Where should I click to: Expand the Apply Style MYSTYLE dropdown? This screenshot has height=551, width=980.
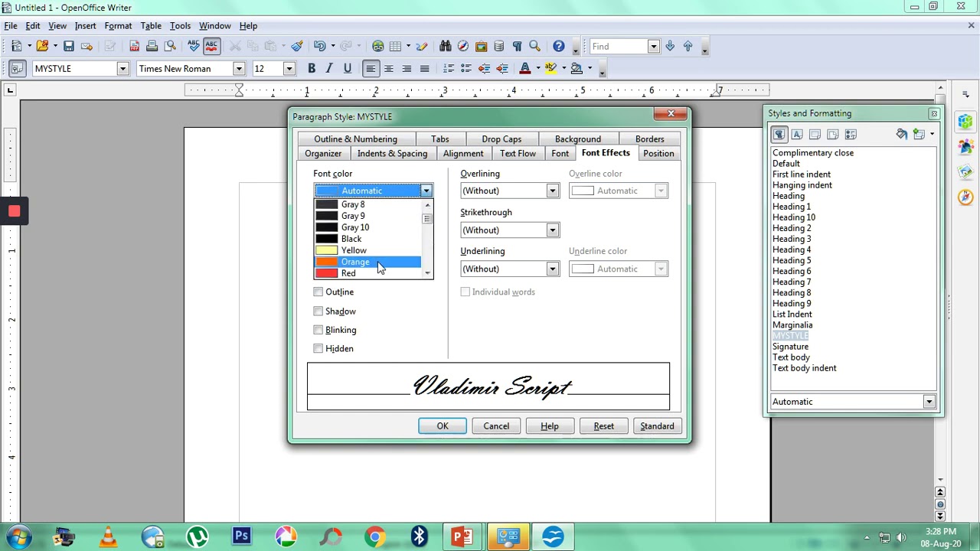click(x=122, y=69)
